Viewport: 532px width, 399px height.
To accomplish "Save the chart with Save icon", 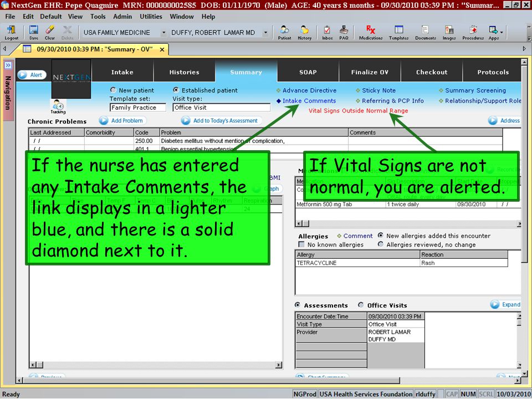I will coord(34,33).
